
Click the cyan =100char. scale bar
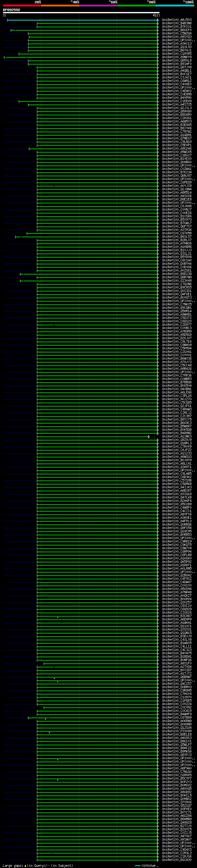click(137, 866)
